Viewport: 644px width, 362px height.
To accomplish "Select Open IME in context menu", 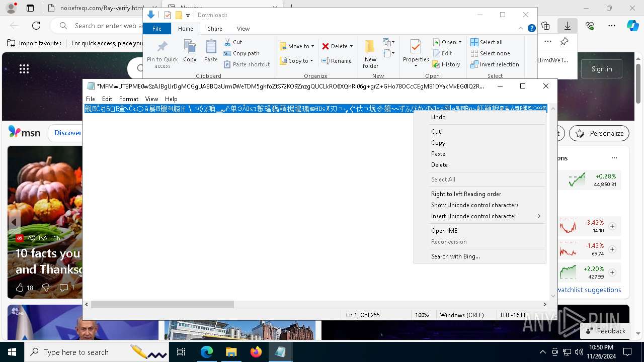I will (479, 231).
